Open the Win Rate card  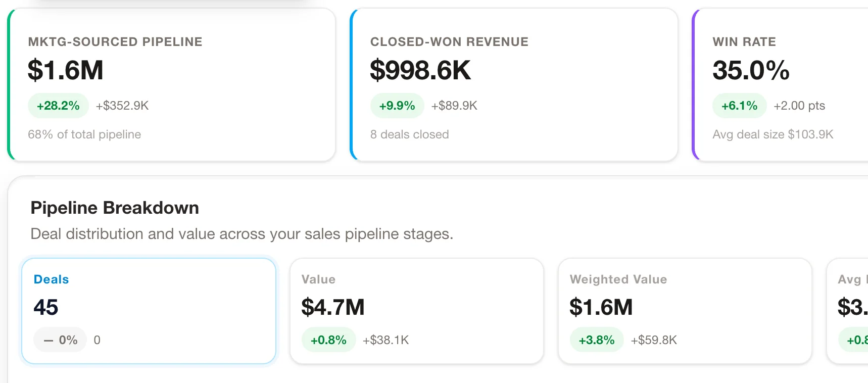coord(780,85)
